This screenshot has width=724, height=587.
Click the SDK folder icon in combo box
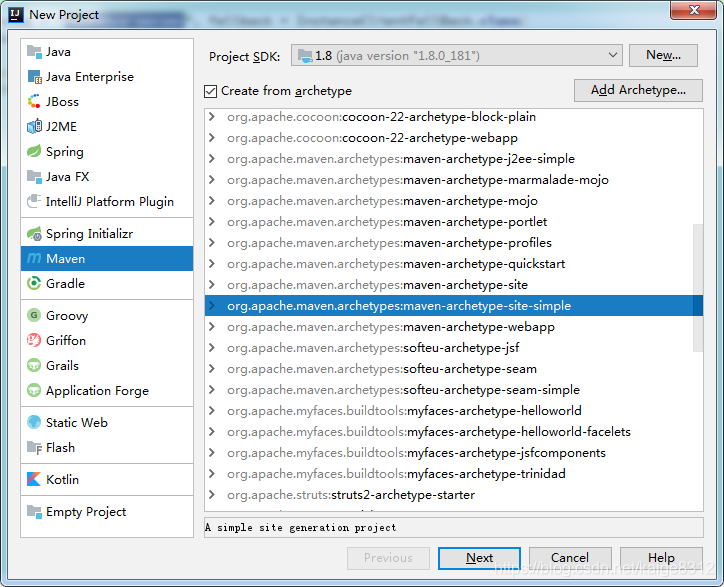tap(305, 56)
